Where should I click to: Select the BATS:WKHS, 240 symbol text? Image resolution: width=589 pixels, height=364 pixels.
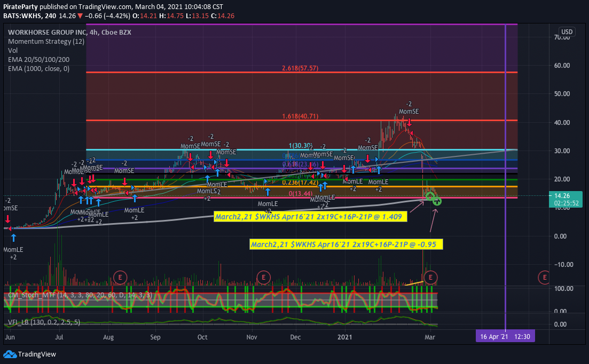click(x=30, y=16)
